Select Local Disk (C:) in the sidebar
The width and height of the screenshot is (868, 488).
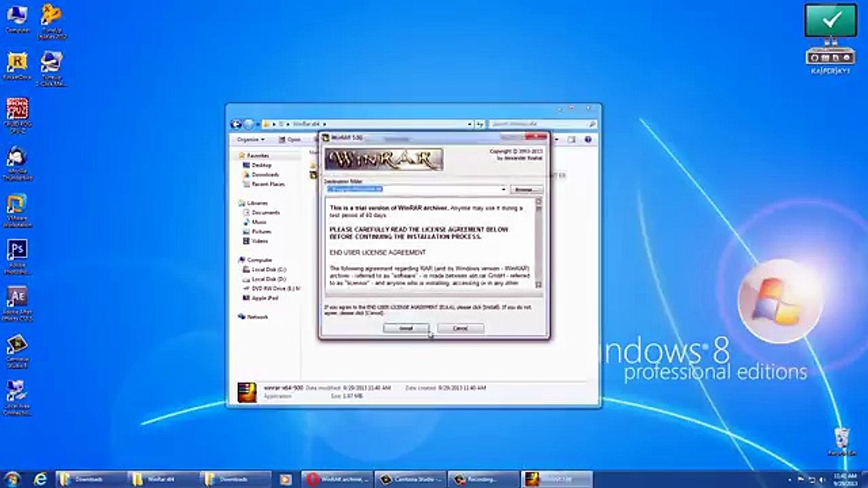(x=265, y=269)
